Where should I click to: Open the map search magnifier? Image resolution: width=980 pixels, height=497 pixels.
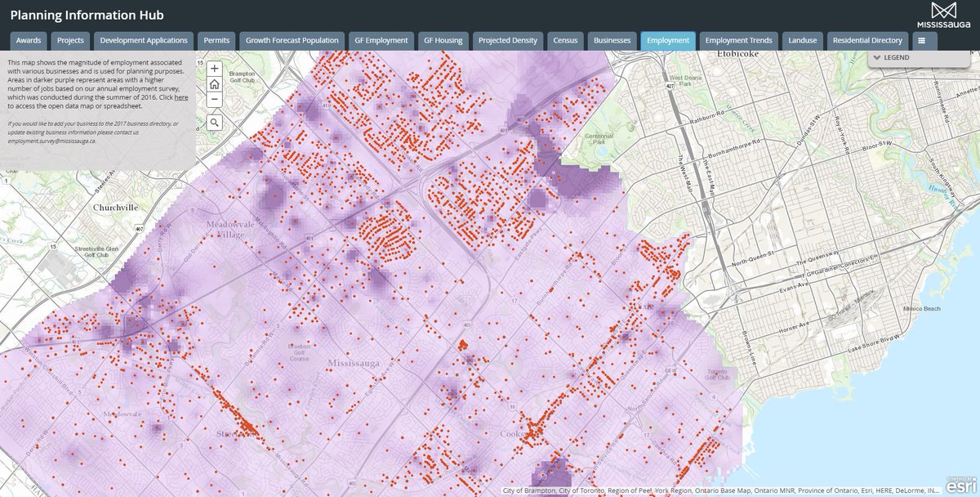214,122
